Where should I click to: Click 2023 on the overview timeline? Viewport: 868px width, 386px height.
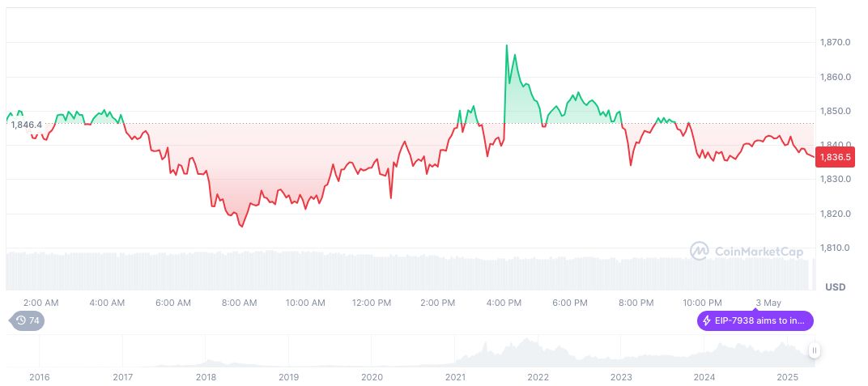click(621, 376)
